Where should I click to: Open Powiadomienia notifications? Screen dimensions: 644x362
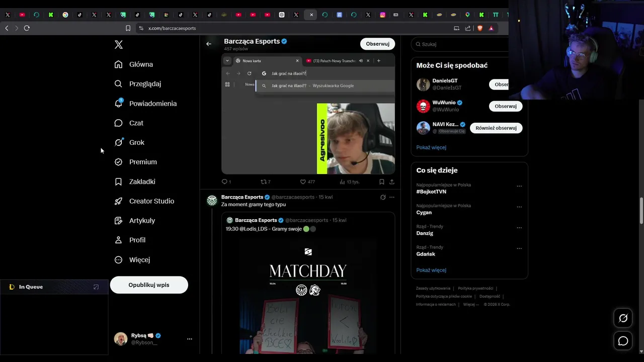tap(146, 104)
